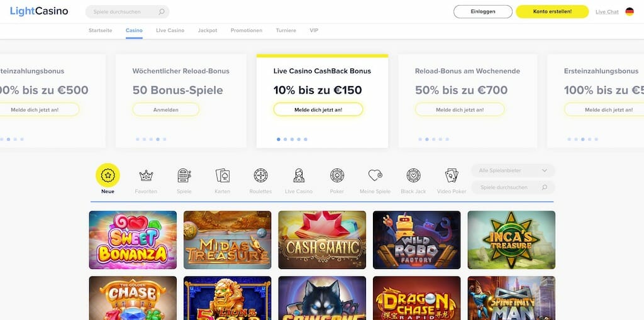Expand the Alle Spielanbieter dropdown
The image size is (644, 320).
pyautogui.click(x=513, y=170)
